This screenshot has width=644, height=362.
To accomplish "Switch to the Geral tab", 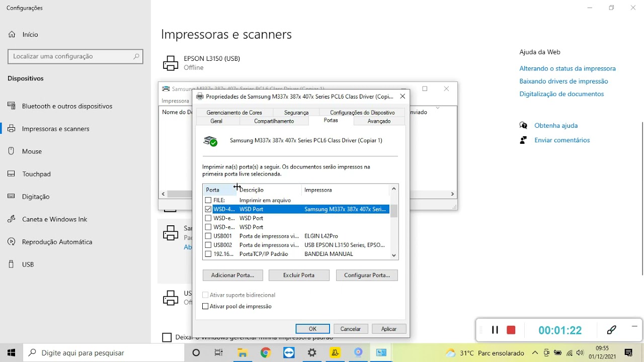I will (216, 121).
